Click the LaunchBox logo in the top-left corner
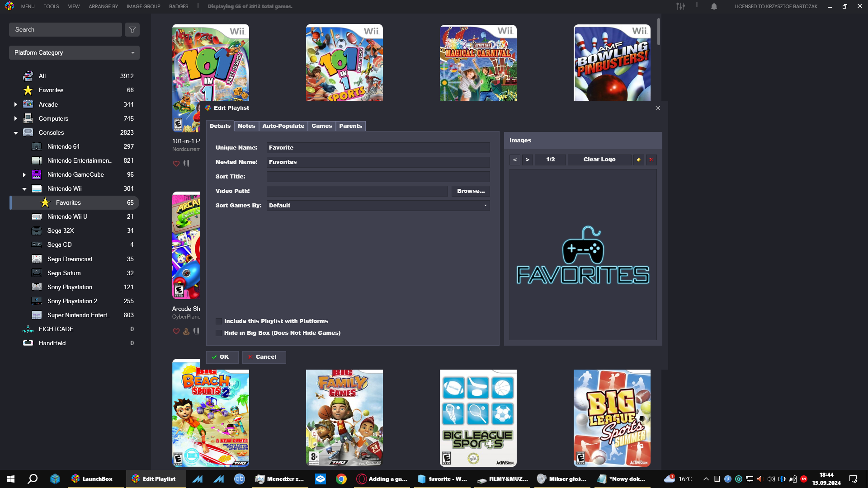This screenshot has height=488, width=868. point(9,6)
